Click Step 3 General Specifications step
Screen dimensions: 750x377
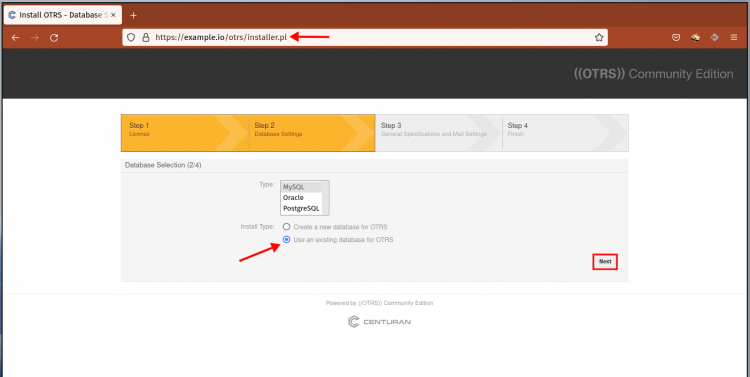click(x=438, y=133)
